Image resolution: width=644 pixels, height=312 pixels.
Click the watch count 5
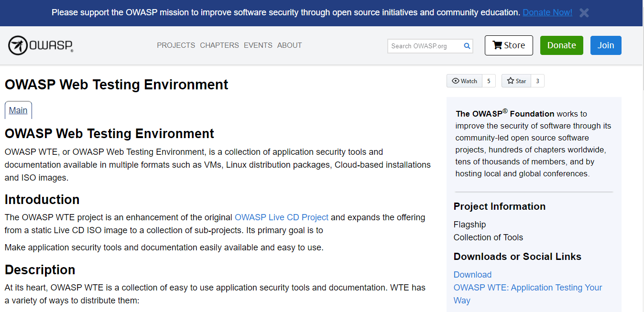click(489, 81)
